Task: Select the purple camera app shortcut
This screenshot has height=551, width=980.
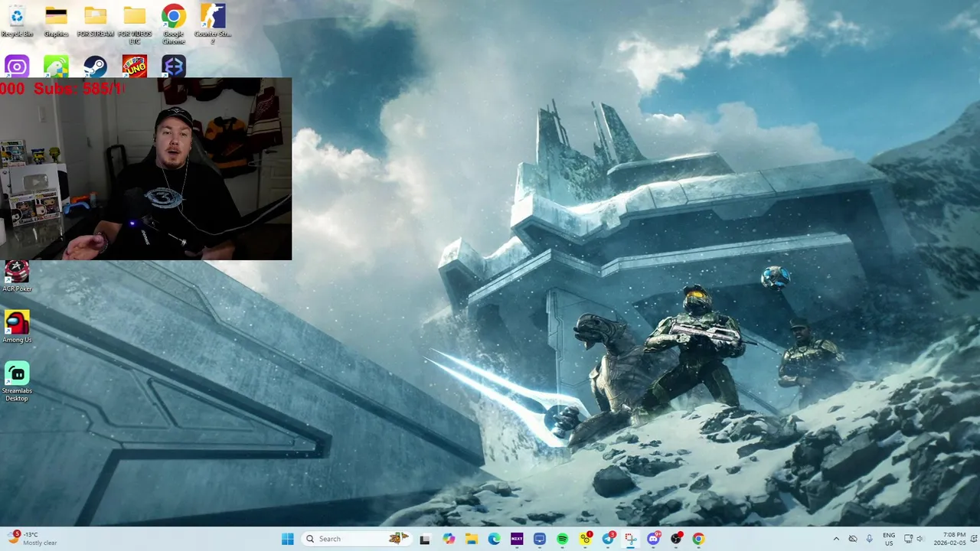Action: [x=17, y=67]
